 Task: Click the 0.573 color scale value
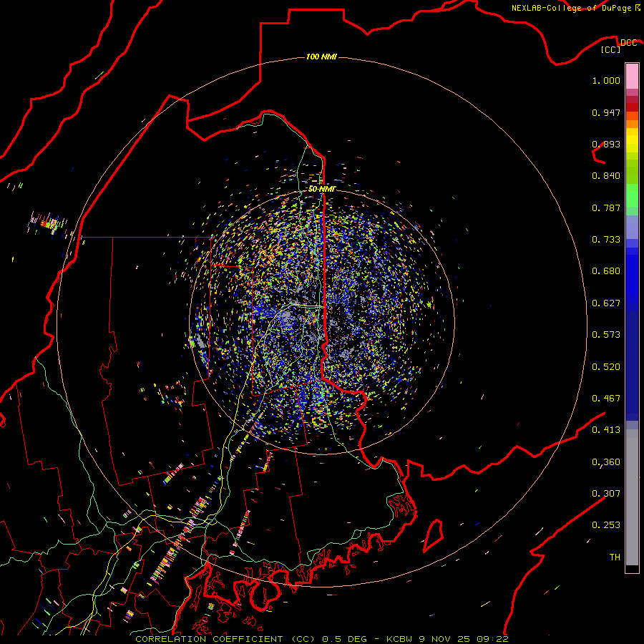coord(606,335)
